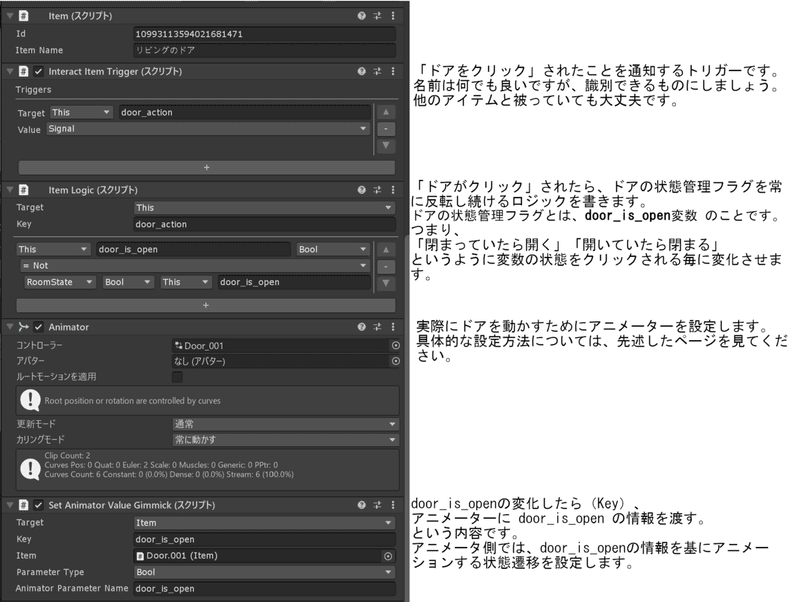800x602 pixels.
Task: Disable Set Animator Value Gimmick component
Action: click(38, 505)
